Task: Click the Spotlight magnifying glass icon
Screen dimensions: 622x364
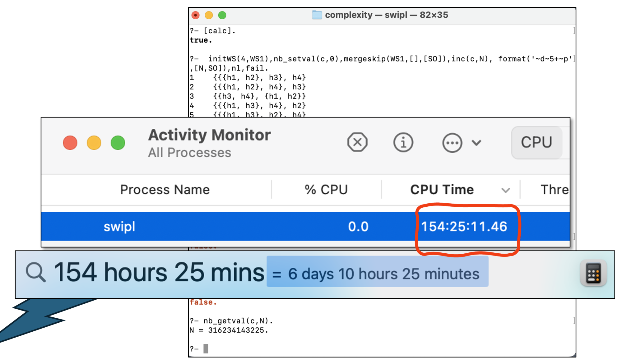Action: [x=35, y=273]
